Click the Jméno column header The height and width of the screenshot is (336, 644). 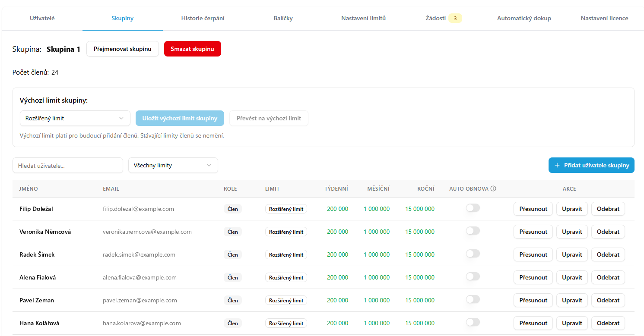click(x=29, y=188)
